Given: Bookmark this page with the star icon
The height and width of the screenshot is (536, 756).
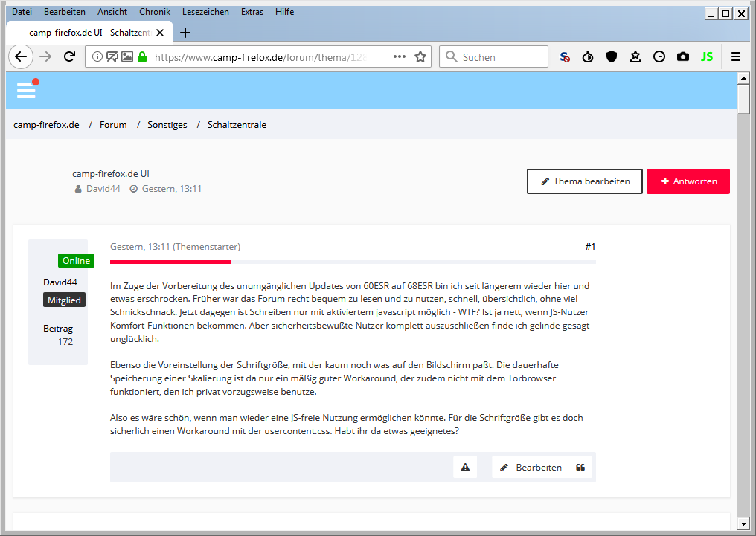Looking at the screenshot, I should 420,56.
